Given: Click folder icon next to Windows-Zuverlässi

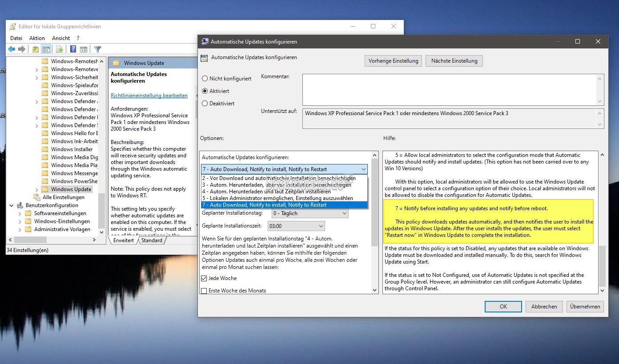Looking at the screenshot, I should coord(45,93).
